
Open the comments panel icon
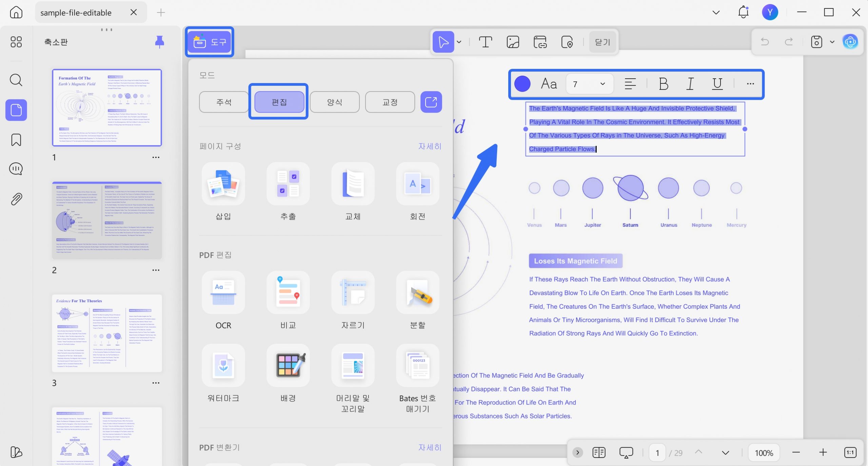(16, 169)
